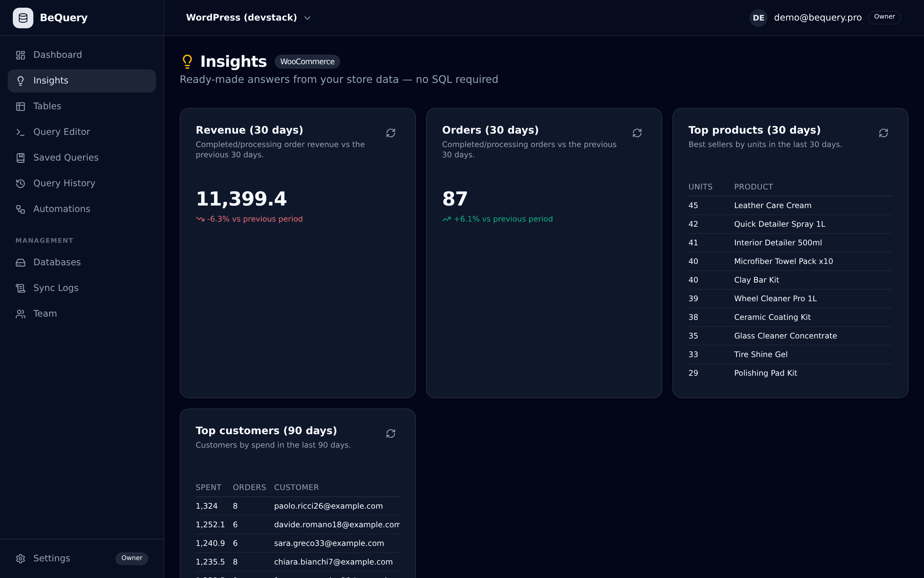Screen dimensions: 924x578
Task: Refresh the Orders (30 days) card
Action: [637, 133]
